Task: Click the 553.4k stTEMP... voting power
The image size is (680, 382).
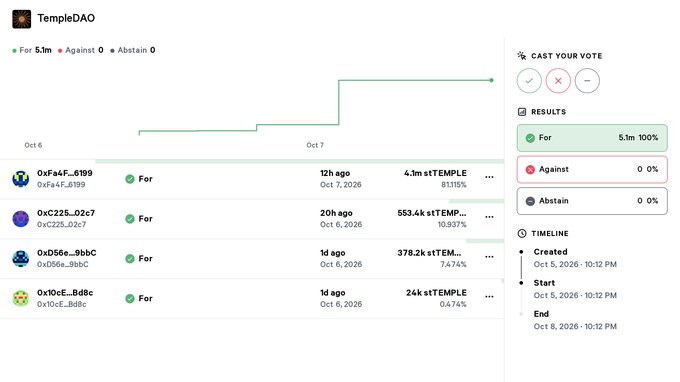Action: (x=432, y=213)
